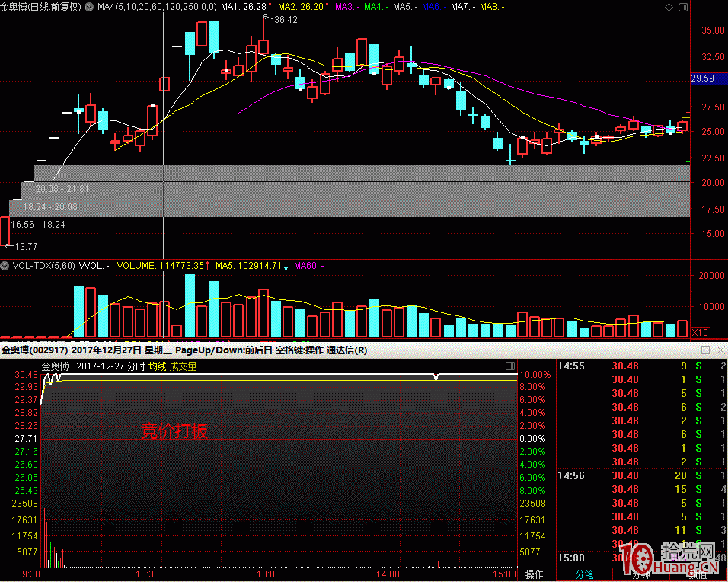The height and width of the screenshot is (582, 728).
Task: Click the 09:30 time axis marker
Action: click(28, 574)
